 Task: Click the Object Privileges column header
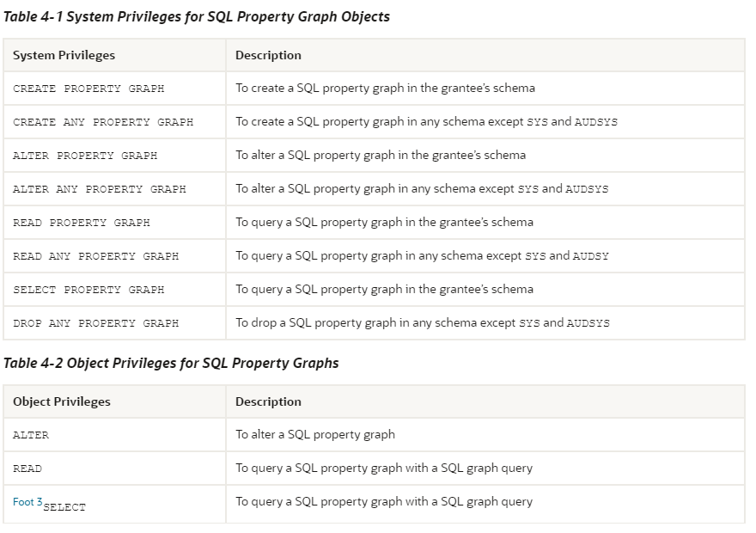click(62, 401)
